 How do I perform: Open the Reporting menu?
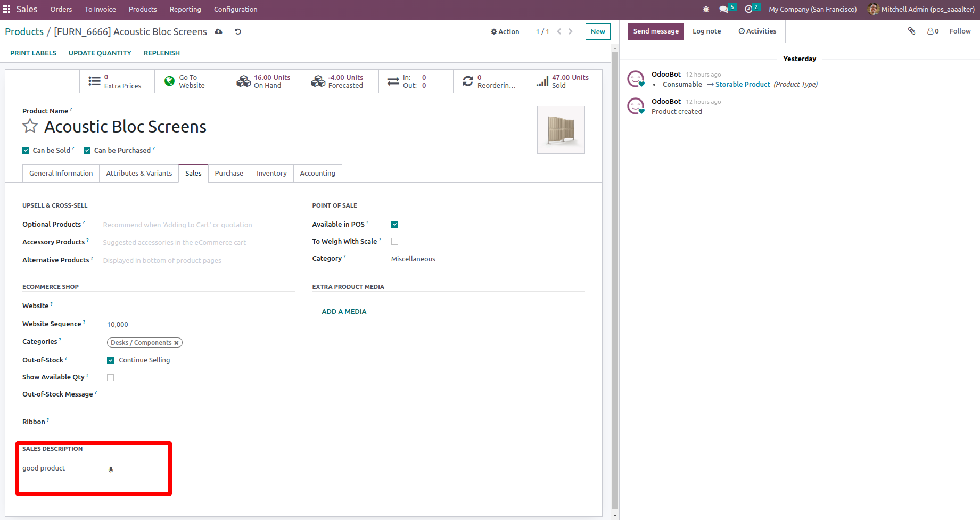(x=185, y=9)
